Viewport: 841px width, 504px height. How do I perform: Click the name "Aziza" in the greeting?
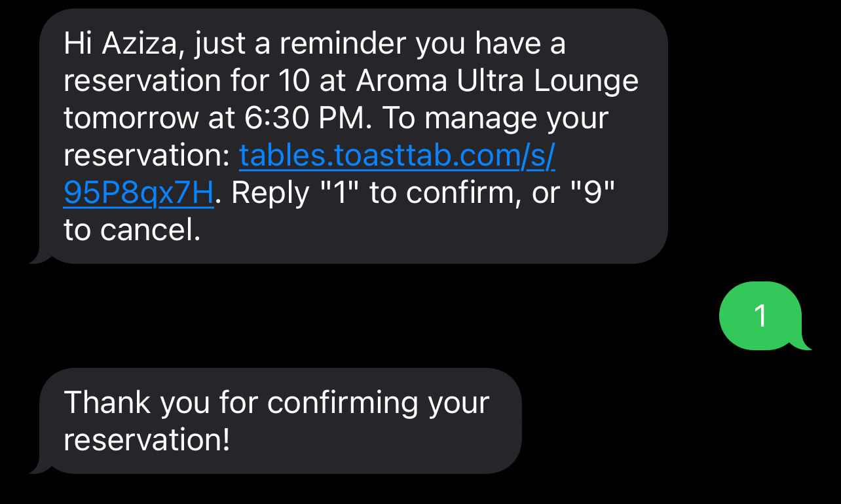coord(140,44)
